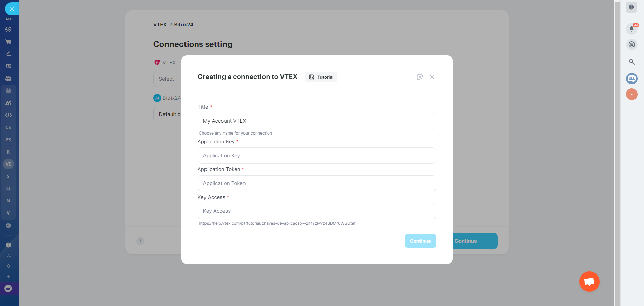The image size is (644, 306).
Task: Select the VE item in left sidebar
Action: pyautogui.click(x=8, y=164)
